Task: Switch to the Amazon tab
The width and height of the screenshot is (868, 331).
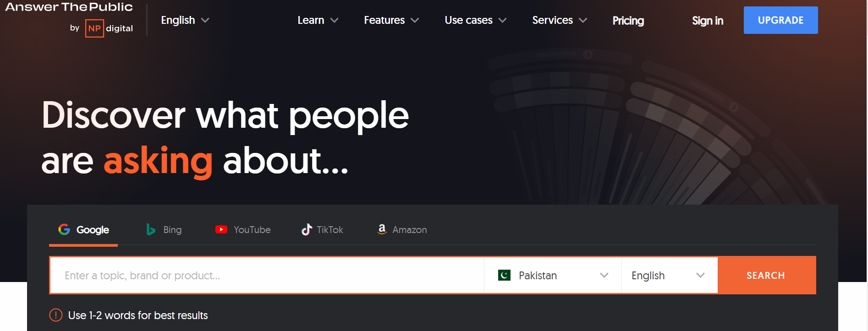Action: [402, 230]
